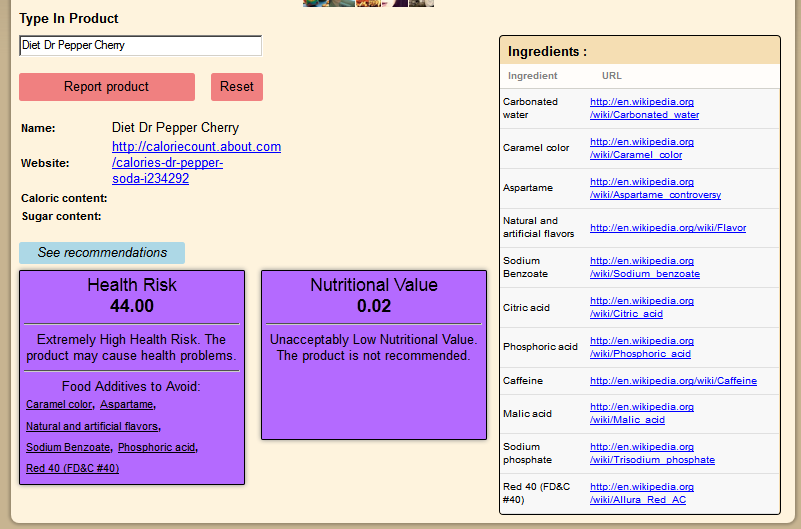Open the Red 40 (FD&C #40) additive link
The image size is (801, 529).
[x=73, y=468]
